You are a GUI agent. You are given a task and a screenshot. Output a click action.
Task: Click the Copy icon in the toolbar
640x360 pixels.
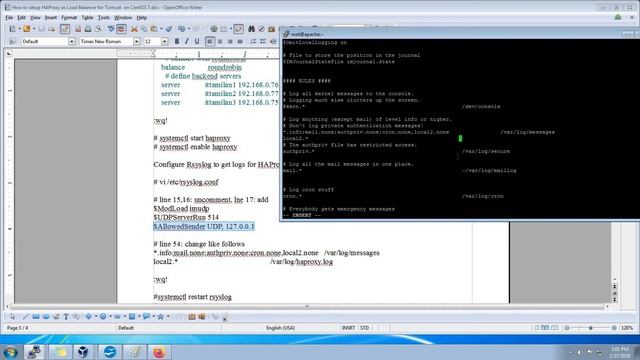click(x=144, y=29)
